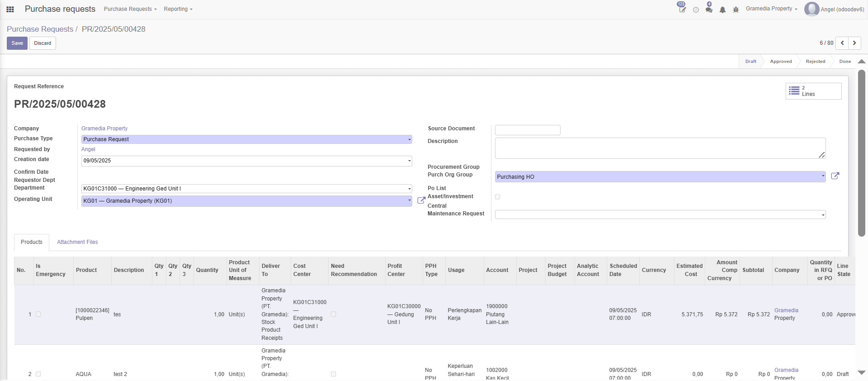The width and height of the screenshot is (868, 381).
Task: Open the Purch Org Group dropdown
Action: (660, 177)
